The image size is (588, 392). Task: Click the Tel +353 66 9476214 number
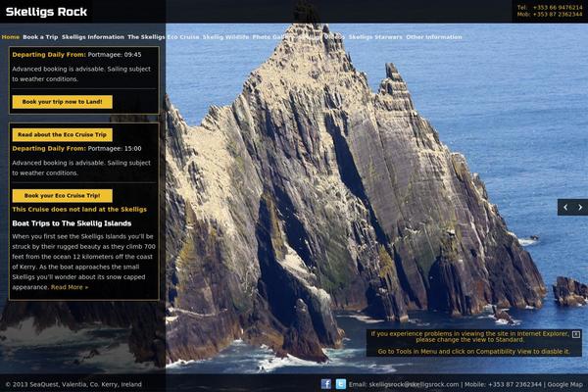[x=550, y=8]
